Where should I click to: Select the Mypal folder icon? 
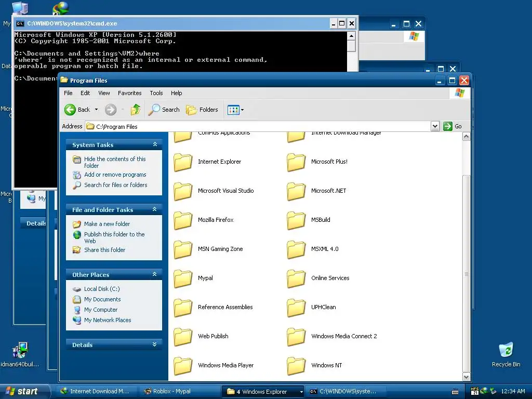[183, 278]
